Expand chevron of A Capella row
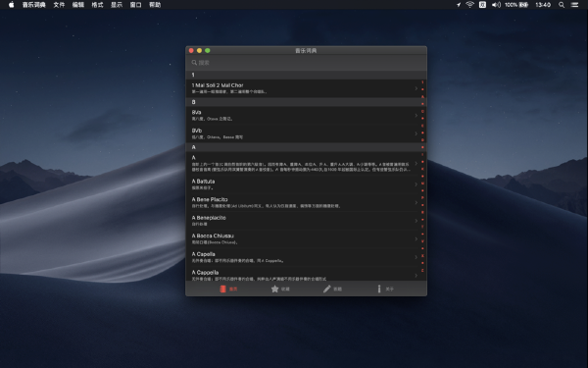The width and height of the screenshot is (588, 368). (x=416, y=257)
